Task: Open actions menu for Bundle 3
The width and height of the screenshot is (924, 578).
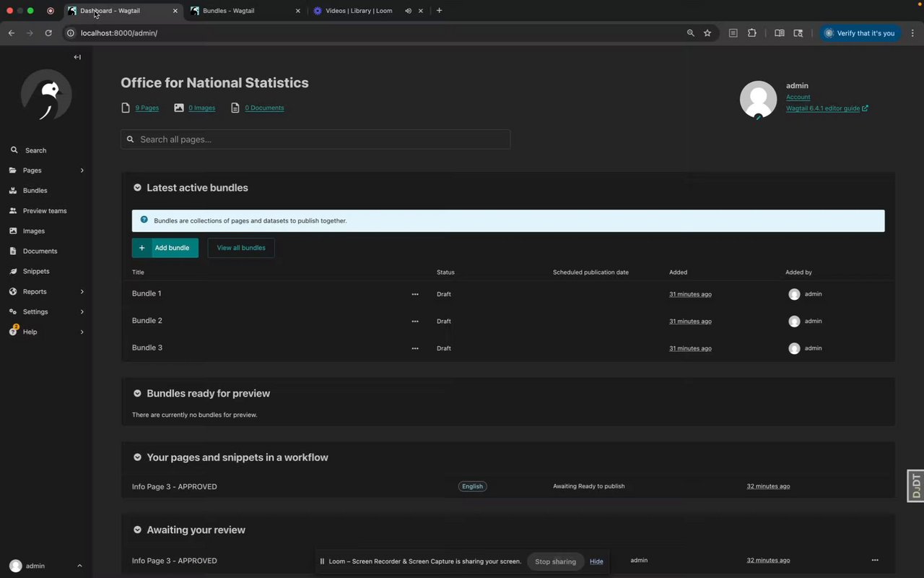Action: coord(415,348)
